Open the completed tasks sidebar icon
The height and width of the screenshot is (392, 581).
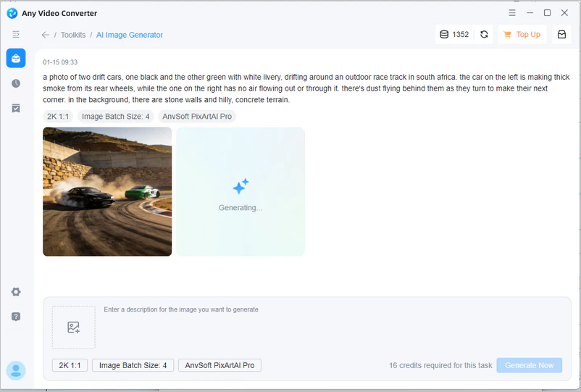point(16,108)
